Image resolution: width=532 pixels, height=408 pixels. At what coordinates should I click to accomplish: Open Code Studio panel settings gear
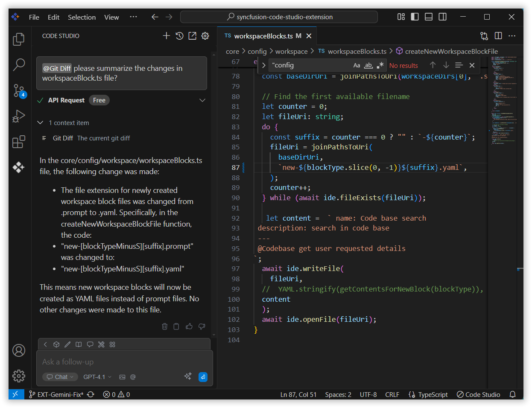(x=205, y=36)
